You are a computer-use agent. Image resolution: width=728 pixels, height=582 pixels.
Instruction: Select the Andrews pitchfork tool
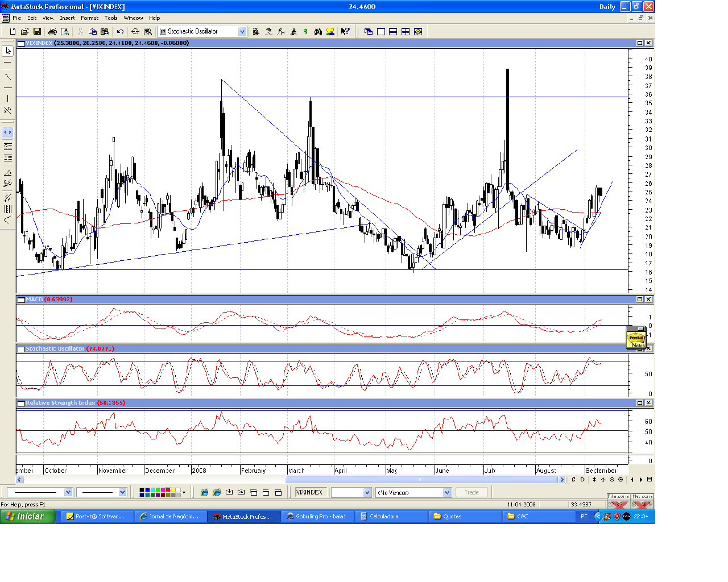tap(8, 197)
